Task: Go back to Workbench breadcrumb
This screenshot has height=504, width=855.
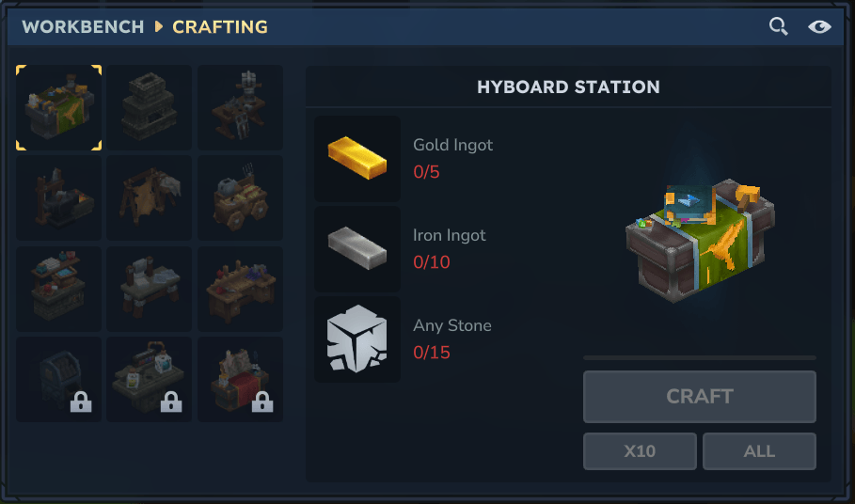Action: click(83, 26)
